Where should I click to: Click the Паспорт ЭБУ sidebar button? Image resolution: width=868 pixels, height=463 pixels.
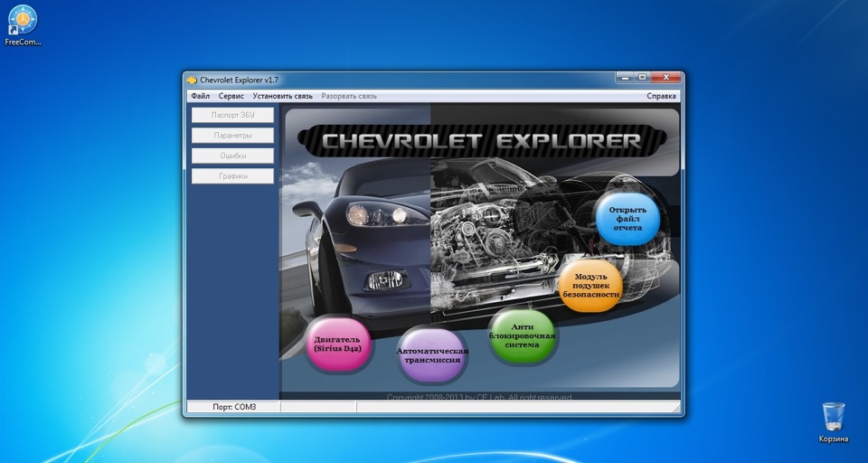[232, 115]
